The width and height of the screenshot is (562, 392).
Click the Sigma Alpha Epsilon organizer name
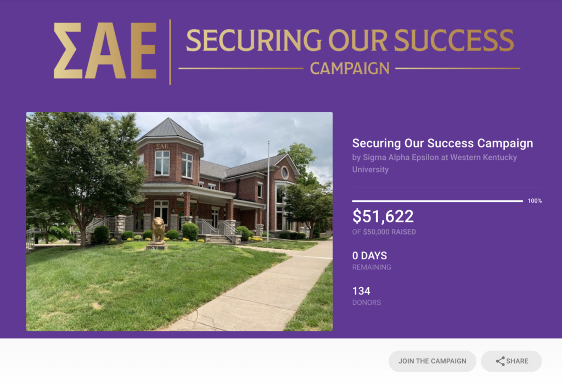click(435, 163)
